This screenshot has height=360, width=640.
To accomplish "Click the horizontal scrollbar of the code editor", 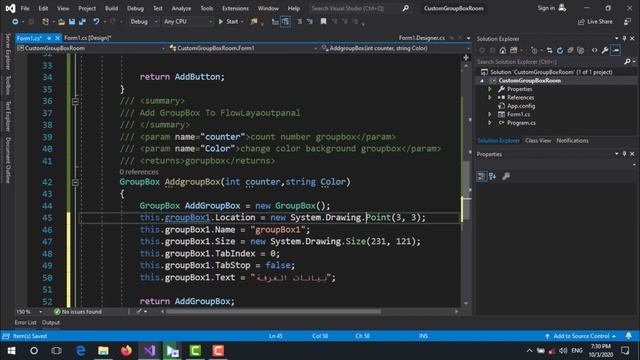I will (273, 311).
